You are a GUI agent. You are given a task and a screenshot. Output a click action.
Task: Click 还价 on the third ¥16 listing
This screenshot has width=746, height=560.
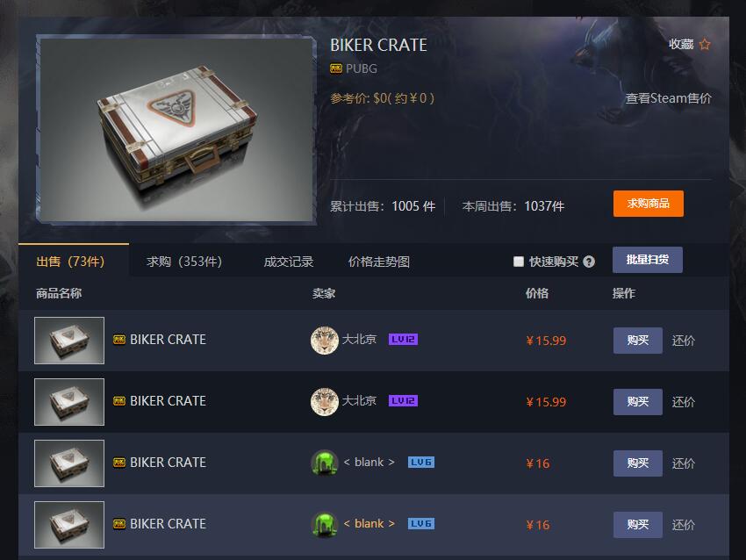tap(683, 463)
